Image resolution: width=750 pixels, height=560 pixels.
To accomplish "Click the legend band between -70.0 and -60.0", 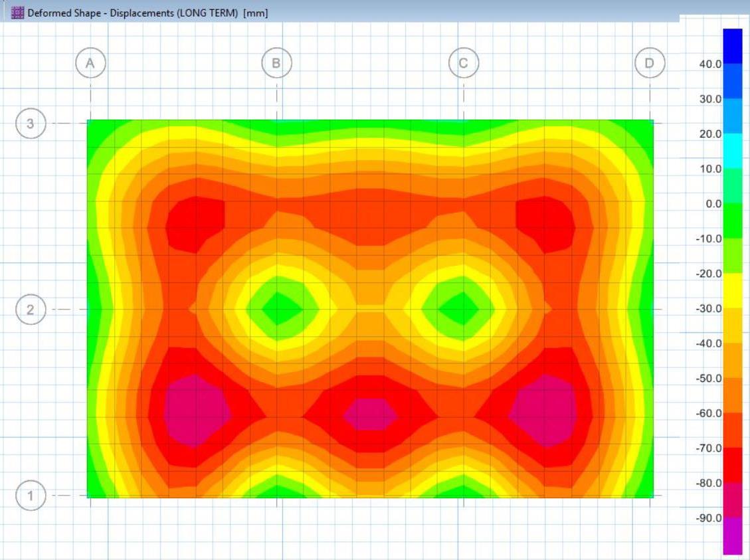I will [x=732, y=430].
